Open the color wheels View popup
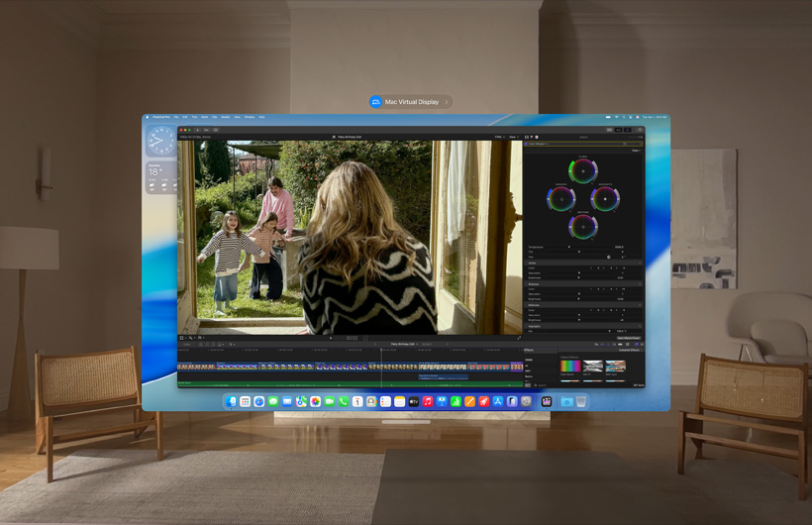 635,151
